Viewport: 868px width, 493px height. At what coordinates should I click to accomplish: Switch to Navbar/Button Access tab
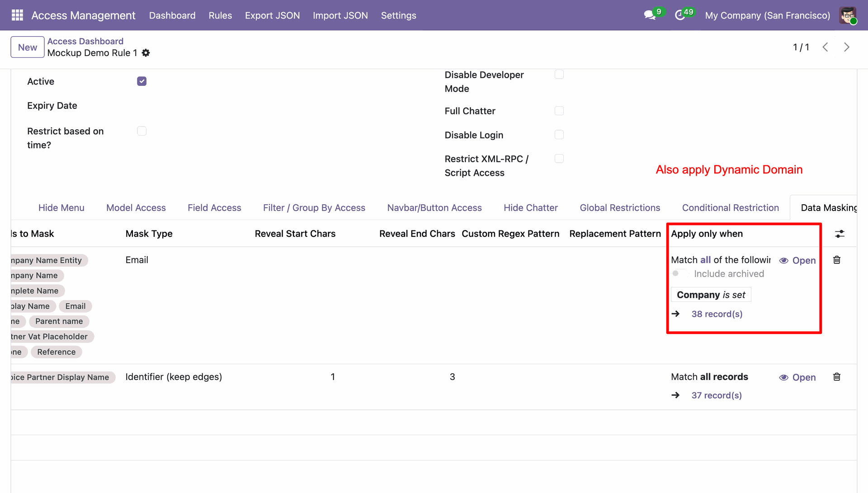pyautogui.click(x=434, y=208)
